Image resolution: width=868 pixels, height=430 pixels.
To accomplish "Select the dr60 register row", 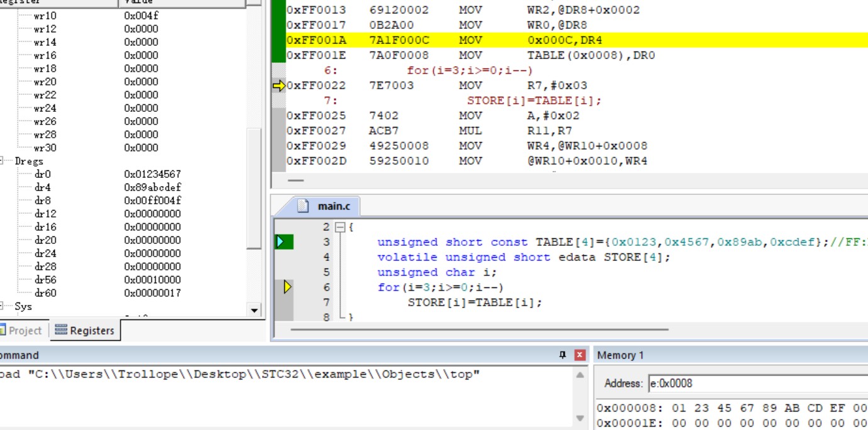I will [x=123, y=293].
